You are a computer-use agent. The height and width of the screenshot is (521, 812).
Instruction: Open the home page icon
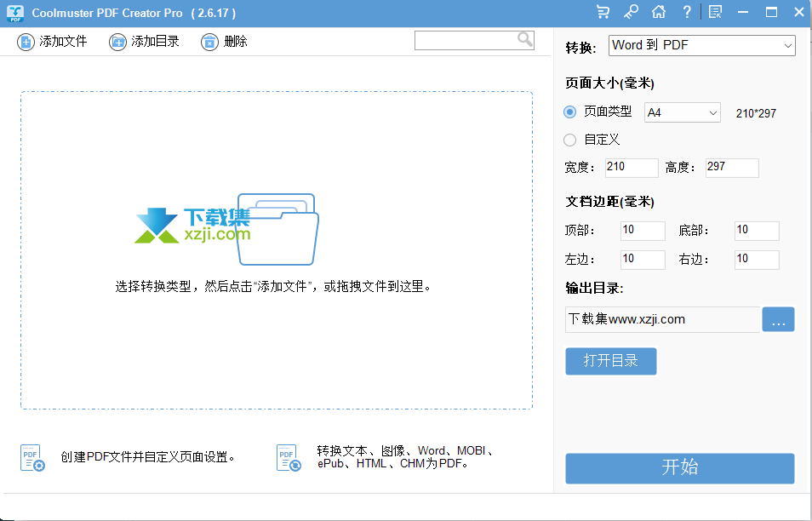click(x=659, y=12)
